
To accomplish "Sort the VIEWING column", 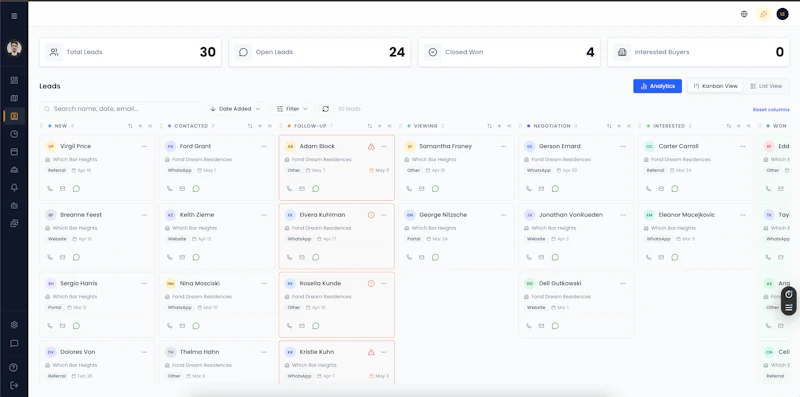I will pos(489,126).
